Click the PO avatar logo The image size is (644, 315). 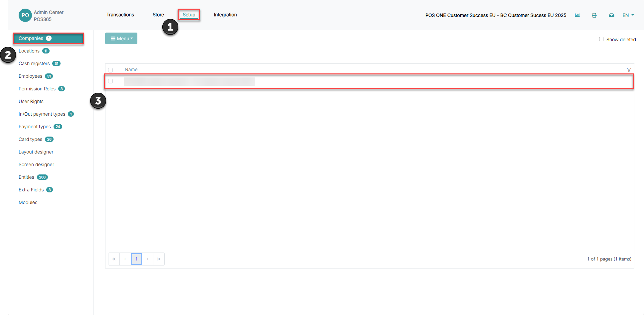pyautogui.click(x=25, y=15)
